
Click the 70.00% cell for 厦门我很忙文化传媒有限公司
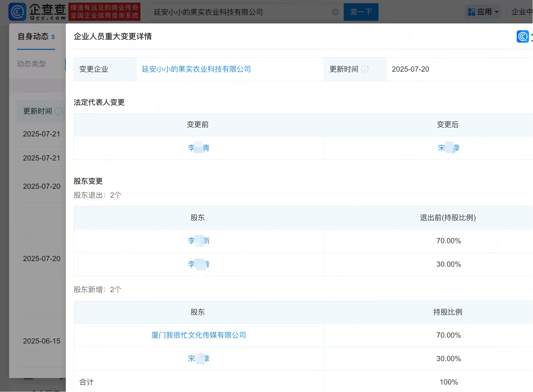click(x=449, y=335)
